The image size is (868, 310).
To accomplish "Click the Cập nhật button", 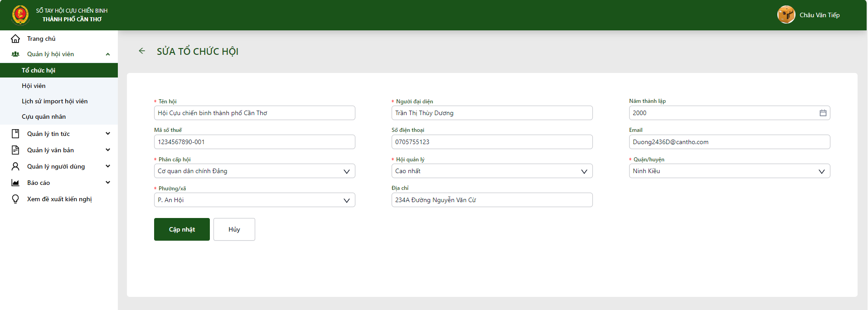I will coord(182,229).
